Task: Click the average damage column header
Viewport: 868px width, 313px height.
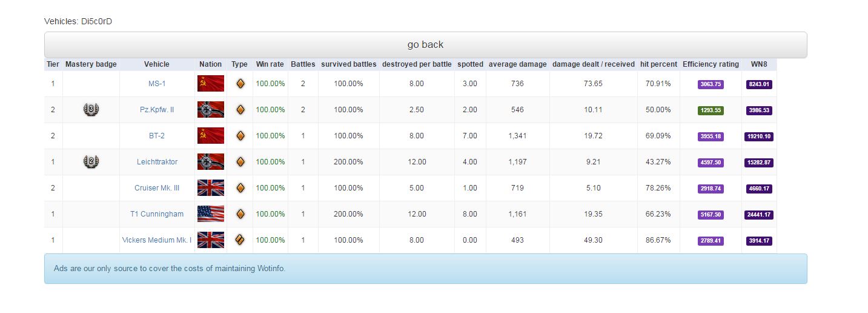Action: point(517,64)
